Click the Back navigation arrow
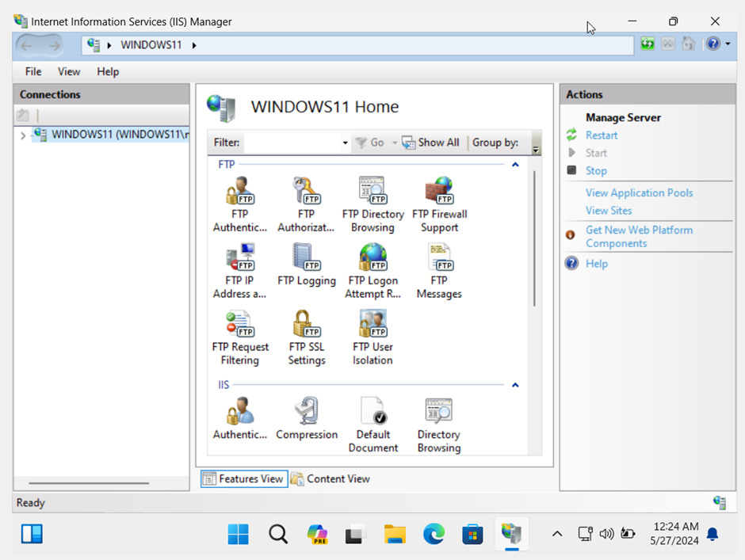 [27, 46]
